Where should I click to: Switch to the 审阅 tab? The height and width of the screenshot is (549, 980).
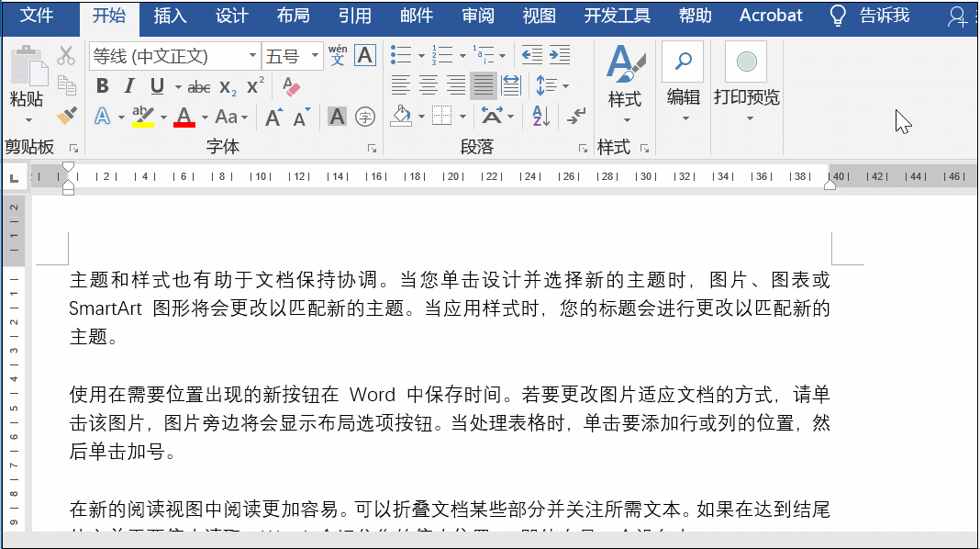click(477, 16)
